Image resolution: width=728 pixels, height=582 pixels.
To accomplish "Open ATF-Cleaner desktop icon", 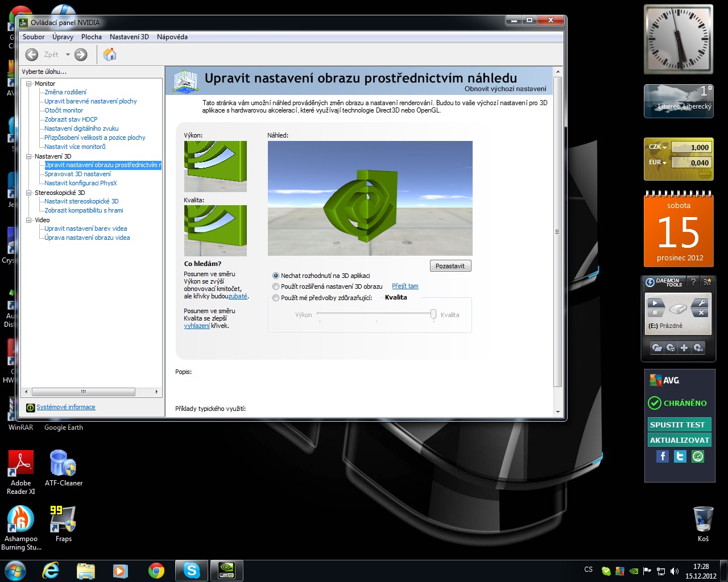I will pyautogui.click(x=63, y=468).
